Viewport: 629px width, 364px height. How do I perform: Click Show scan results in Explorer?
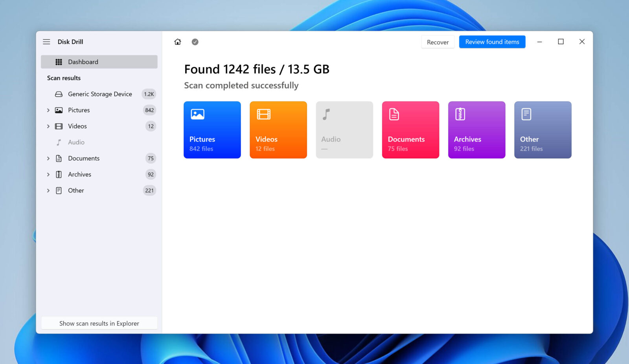tap(99, 323)
